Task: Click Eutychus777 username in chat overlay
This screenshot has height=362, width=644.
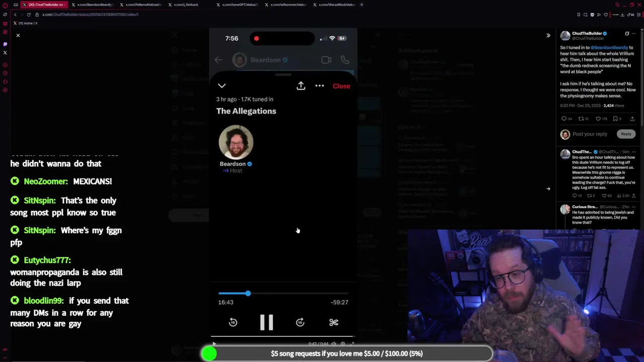Action: (47, 260)
